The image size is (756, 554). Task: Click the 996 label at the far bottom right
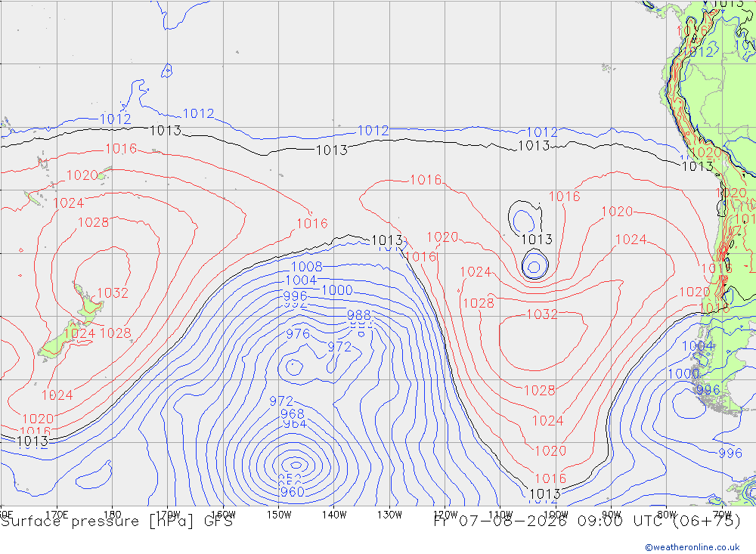coord(730,453)
